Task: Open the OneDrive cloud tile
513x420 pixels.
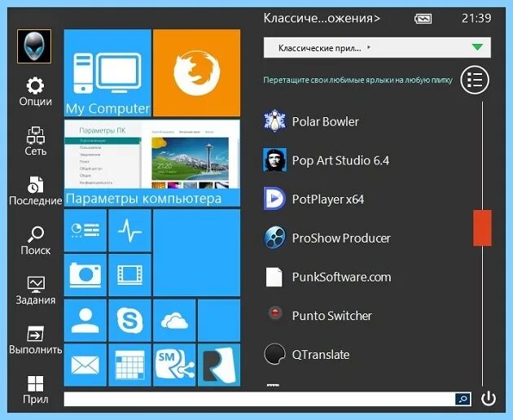Action: tap(174, 320)
